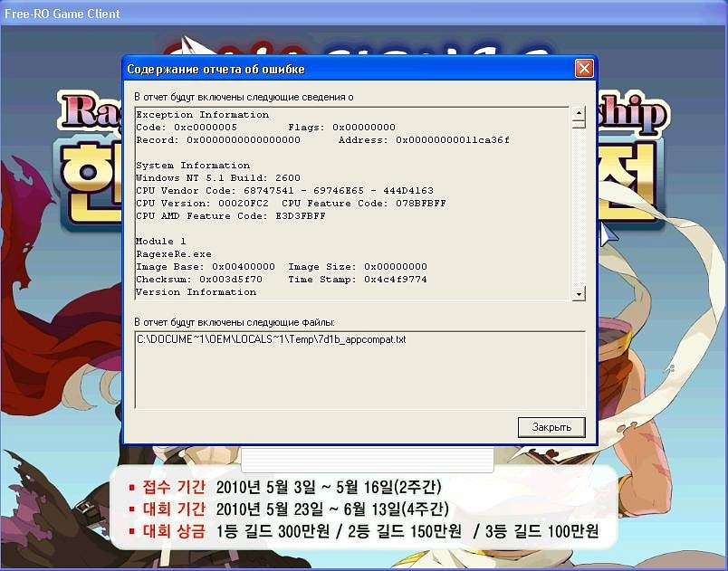Viewport: 728px width, 571px height.
Task: Click the '접수 기간' registration period line in game window
Action: click(285, 487)
